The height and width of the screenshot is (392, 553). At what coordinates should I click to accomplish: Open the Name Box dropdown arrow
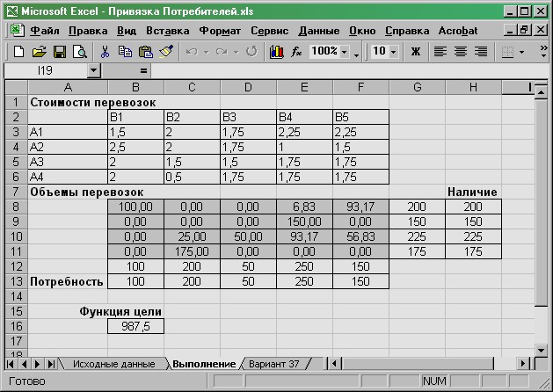point(93,70)
